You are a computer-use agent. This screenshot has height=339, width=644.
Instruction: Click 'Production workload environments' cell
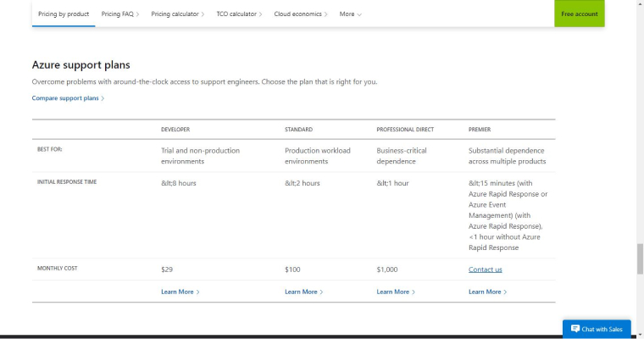[x=318, y=156]
